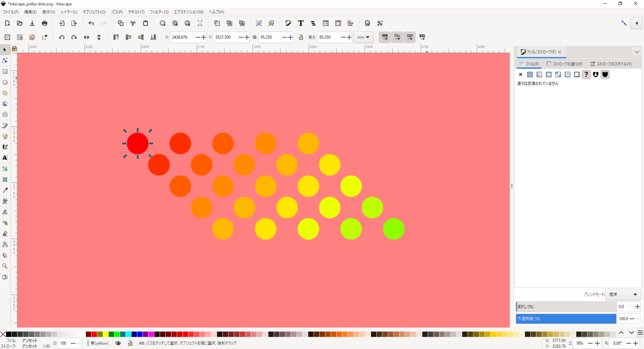Toggle the layer lock in status bar
The height and width of the screenshot is (349, 644).
[x=130, y=343]
